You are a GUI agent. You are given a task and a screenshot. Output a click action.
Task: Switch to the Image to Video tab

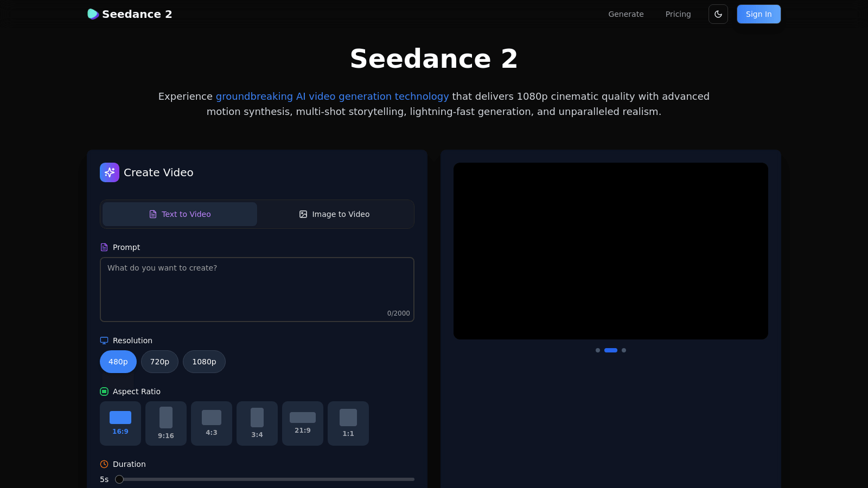pyautogui.click(x=335, y=214)
